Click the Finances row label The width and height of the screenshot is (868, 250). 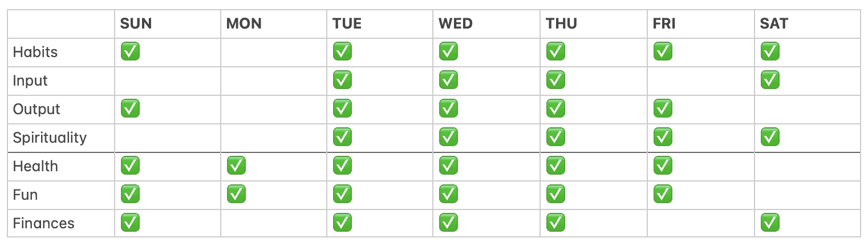tap(43, 223)
